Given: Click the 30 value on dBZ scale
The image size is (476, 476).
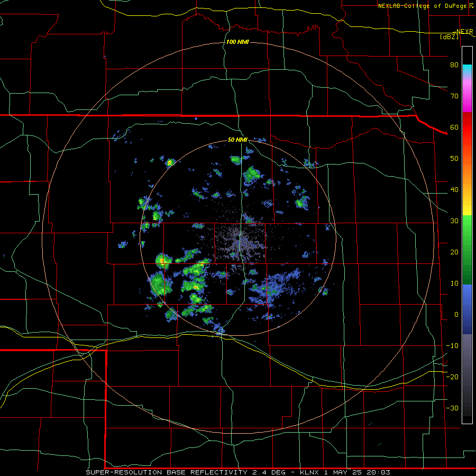Looking at the screenshot, I should coord(454,221).
